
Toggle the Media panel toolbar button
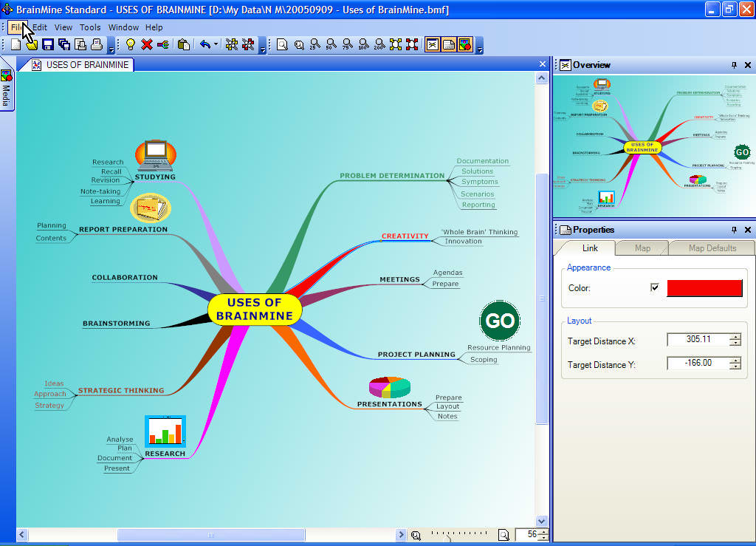point(465,45)
